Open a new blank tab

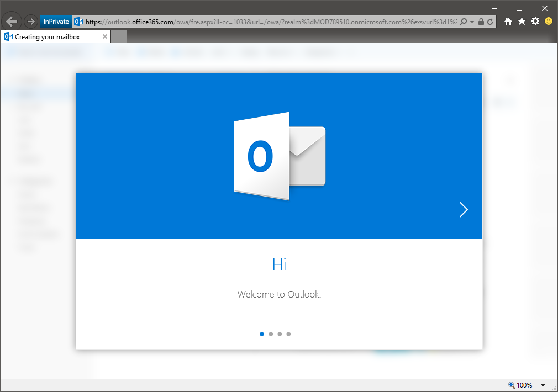pyautogui.click(x=119, y=37)
